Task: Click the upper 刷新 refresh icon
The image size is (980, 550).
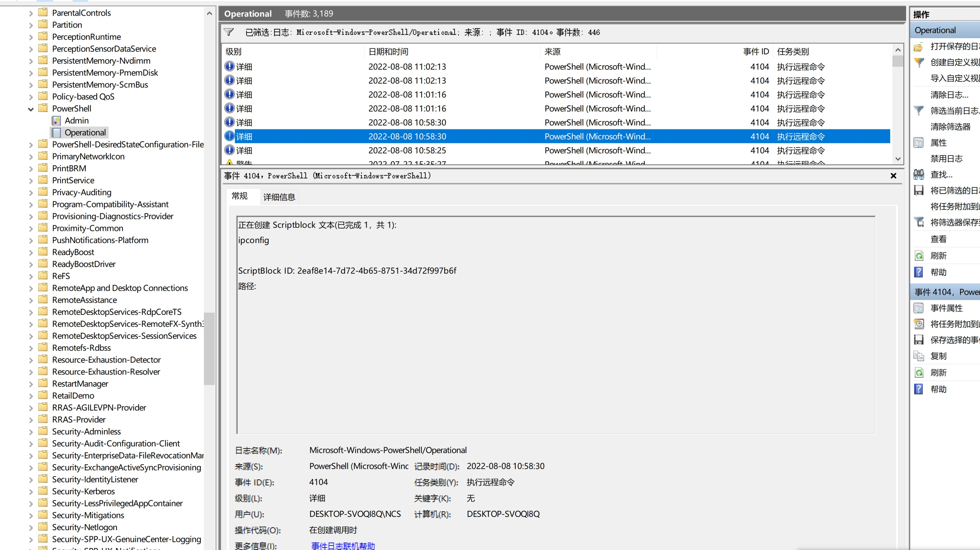Action: [x=918, y=256]
